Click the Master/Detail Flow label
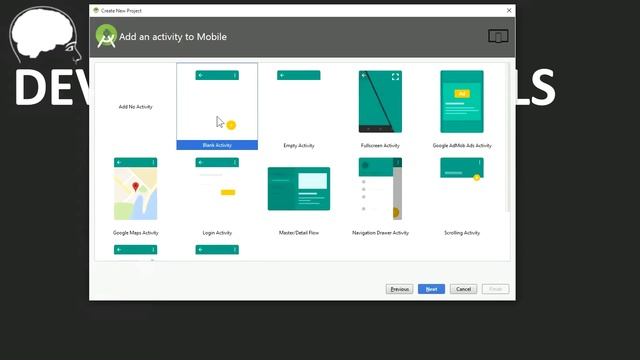Viewport: 640px width, 360px height. click(299, 233)
